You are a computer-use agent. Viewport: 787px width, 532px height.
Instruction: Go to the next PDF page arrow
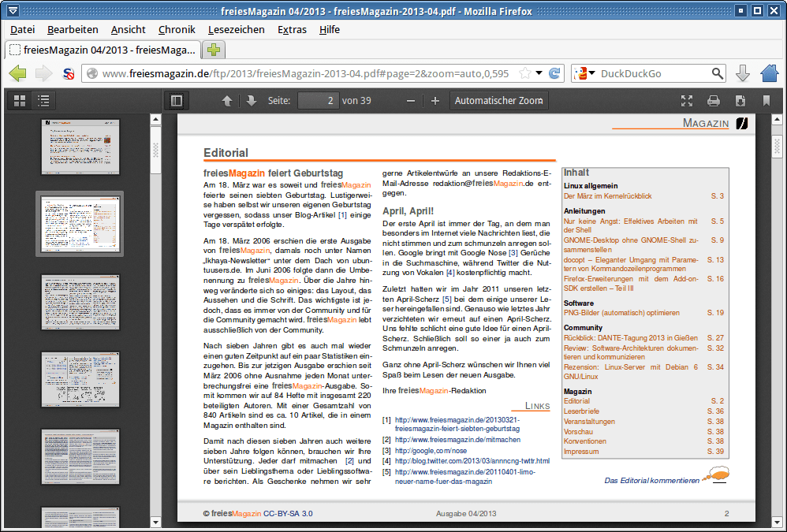pos(252,101)
